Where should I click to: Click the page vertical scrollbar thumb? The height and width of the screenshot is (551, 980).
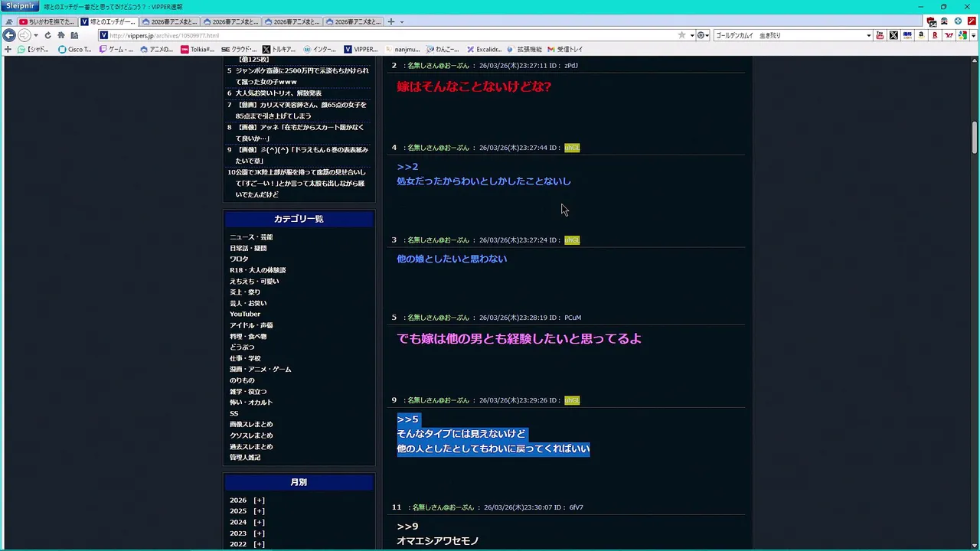(x=975, y=137)
